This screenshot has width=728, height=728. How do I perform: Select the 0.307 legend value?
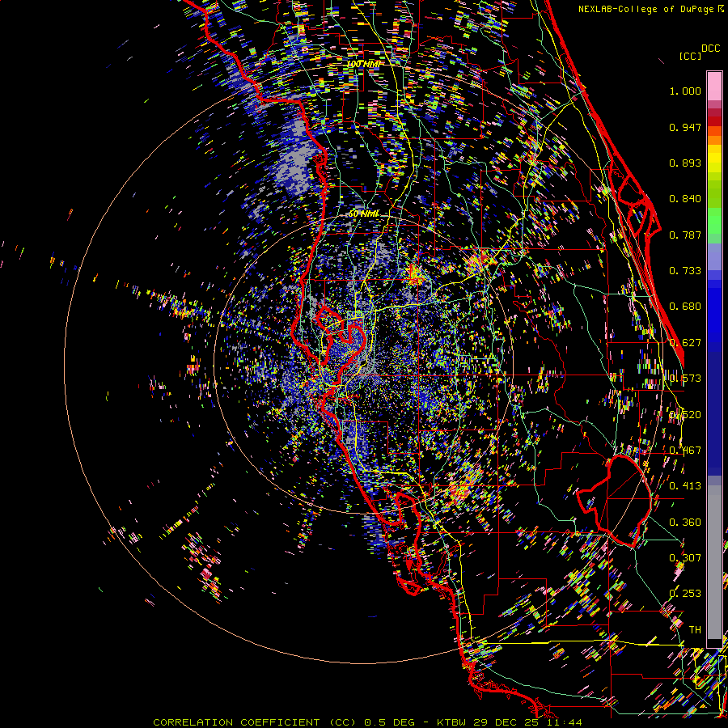[x=685, y=558]
